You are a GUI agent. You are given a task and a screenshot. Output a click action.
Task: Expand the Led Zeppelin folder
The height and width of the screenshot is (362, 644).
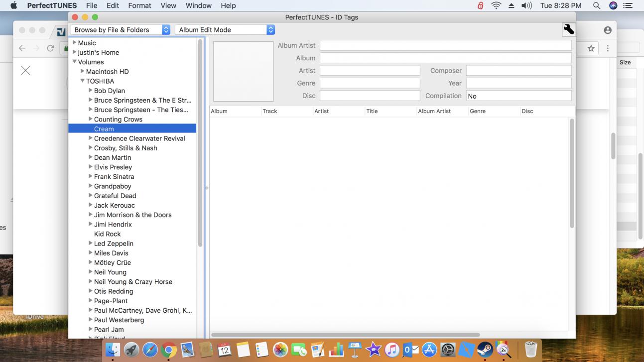click(x=91, y=243)
